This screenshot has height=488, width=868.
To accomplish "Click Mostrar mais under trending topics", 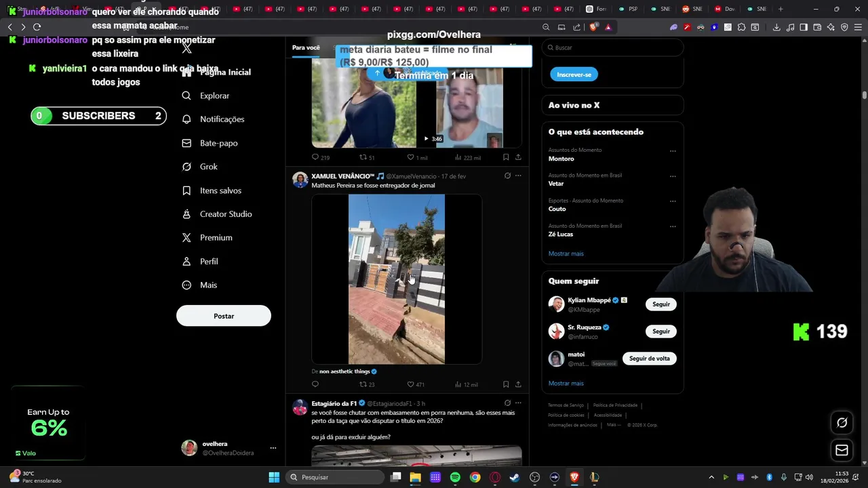I will coord(566,253).
